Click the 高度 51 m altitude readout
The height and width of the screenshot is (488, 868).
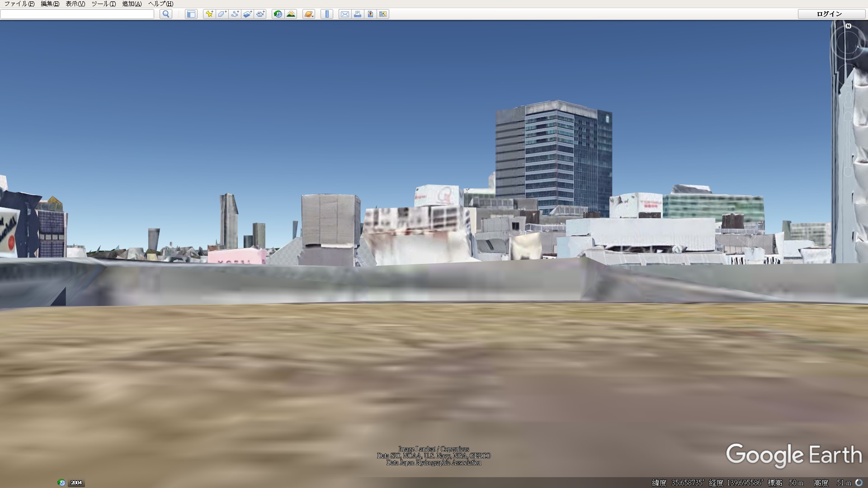(832, 483)
